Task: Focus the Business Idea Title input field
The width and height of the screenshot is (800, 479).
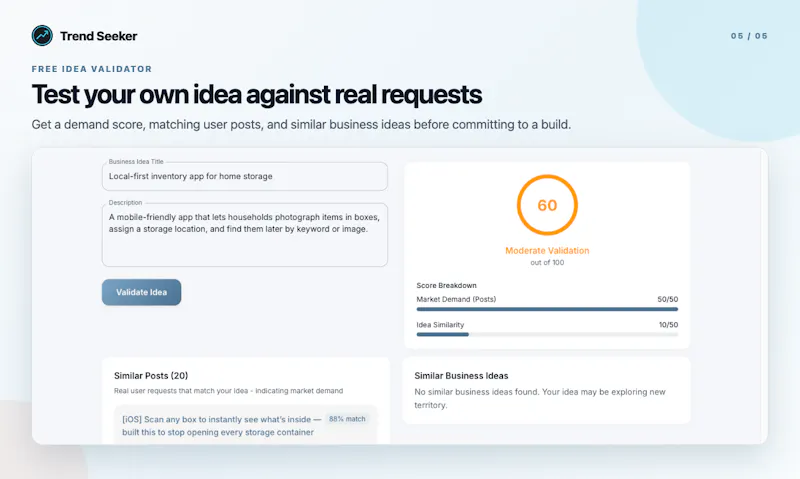Action: point(244,177)
